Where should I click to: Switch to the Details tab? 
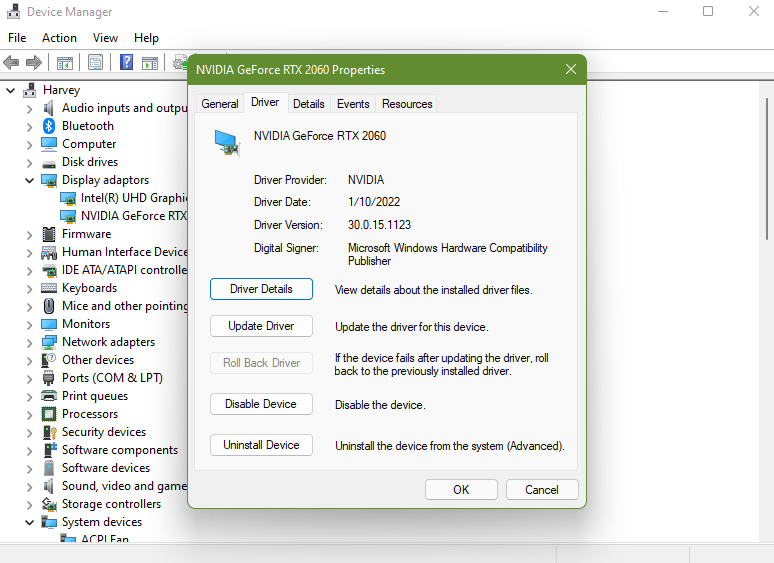[309, 104]
